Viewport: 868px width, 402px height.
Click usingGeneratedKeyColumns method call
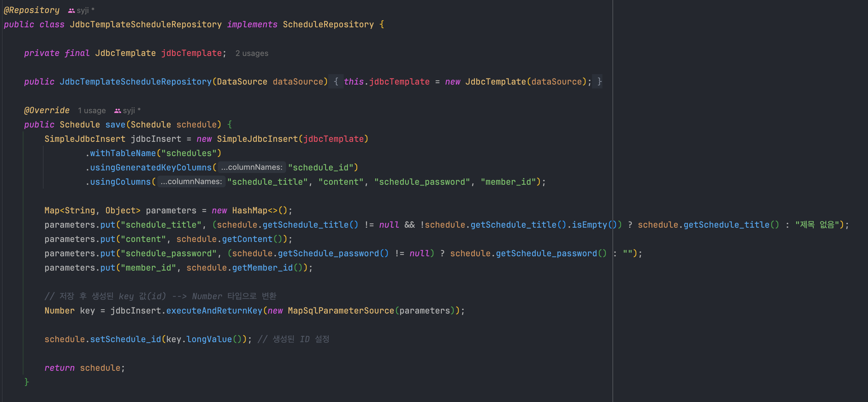click(x=151, y=167)
